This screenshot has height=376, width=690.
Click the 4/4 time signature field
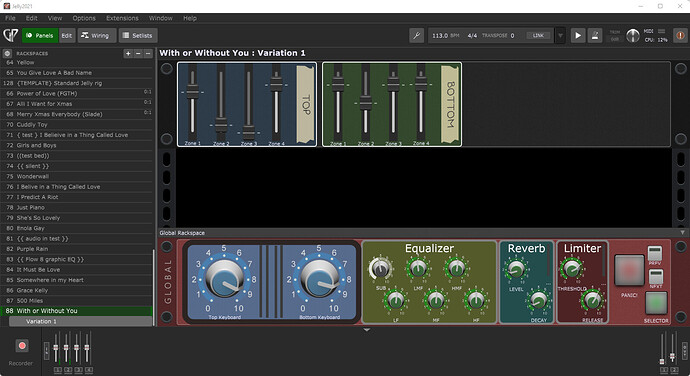(472, 36)
